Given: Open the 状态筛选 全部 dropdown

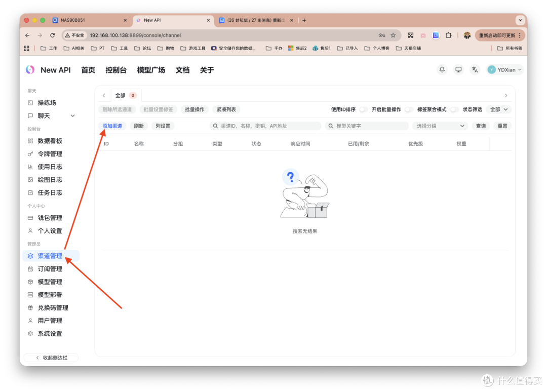Looking at the screenshot, I should pos(499,109).
